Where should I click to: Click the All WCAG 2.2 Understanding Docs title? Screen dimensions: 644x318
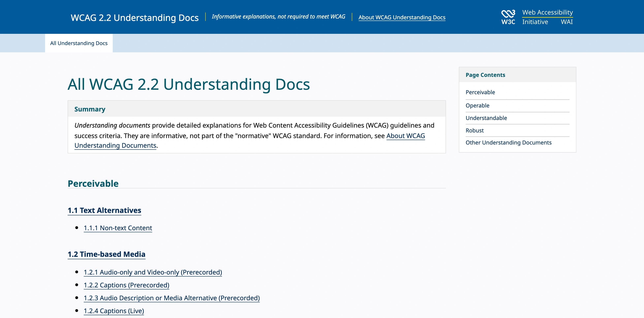(189, 84)
